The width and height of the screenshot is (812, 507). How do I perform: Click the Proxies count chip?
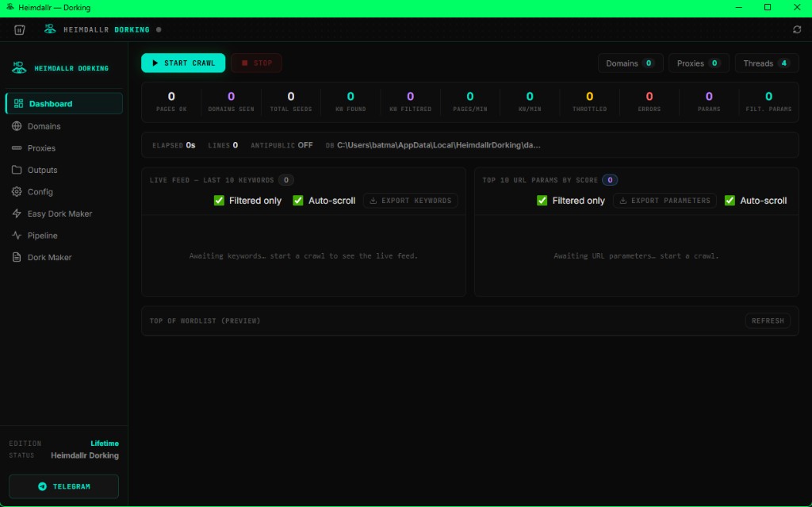coord(699,63)
